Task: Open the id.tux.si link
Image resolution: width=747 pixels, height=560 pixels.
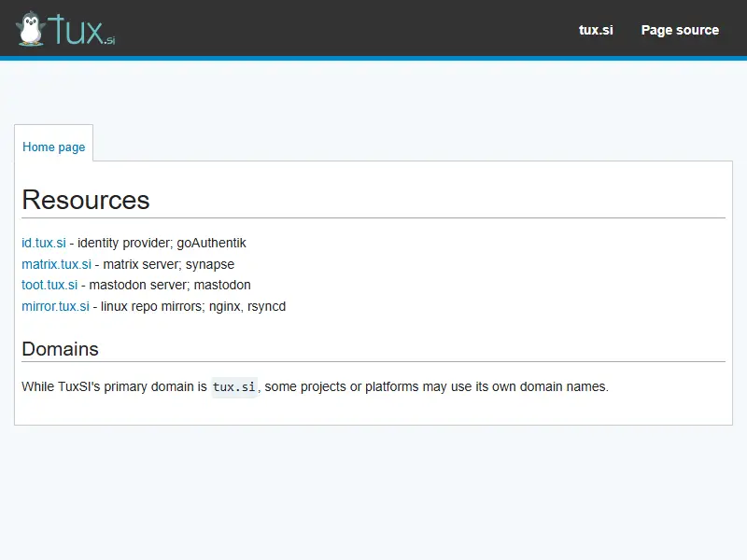Action: (x=44, y=243)
